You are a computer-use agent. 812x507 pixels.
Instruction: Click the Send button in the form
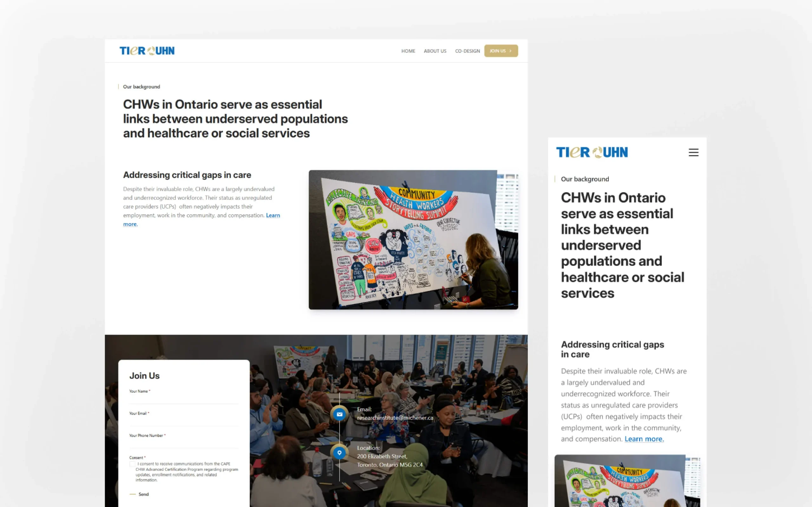coord(143,494)
